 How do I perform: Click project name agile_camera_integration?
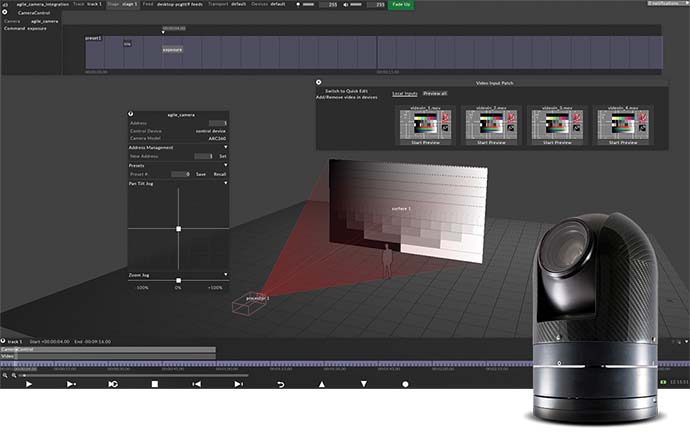coord(42,4)
